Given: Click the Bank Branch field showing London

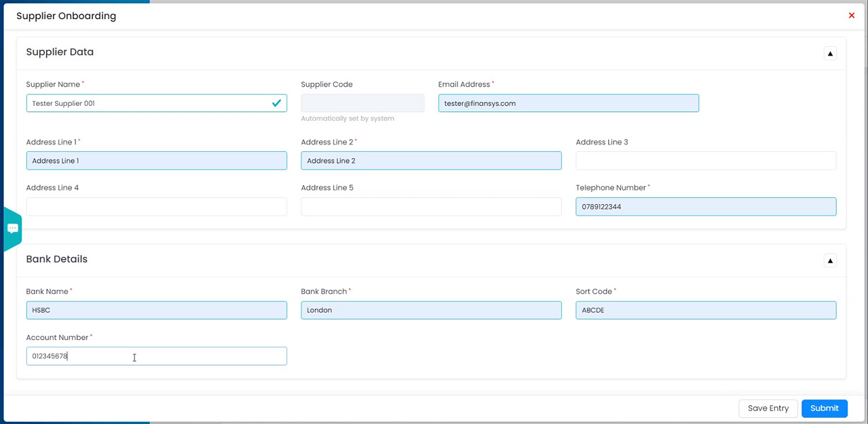Looking at the screenshot, I should coord(431,310).
